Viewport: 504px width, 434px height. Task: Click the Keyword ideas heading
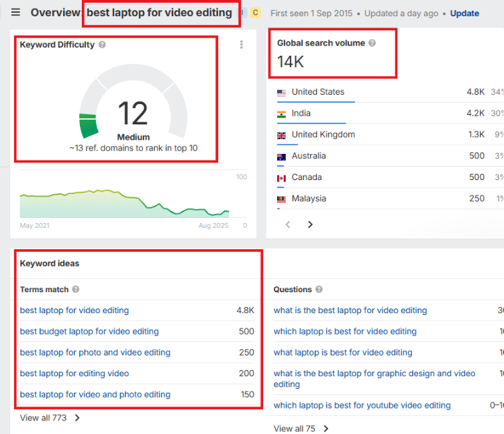coord(50,263)
